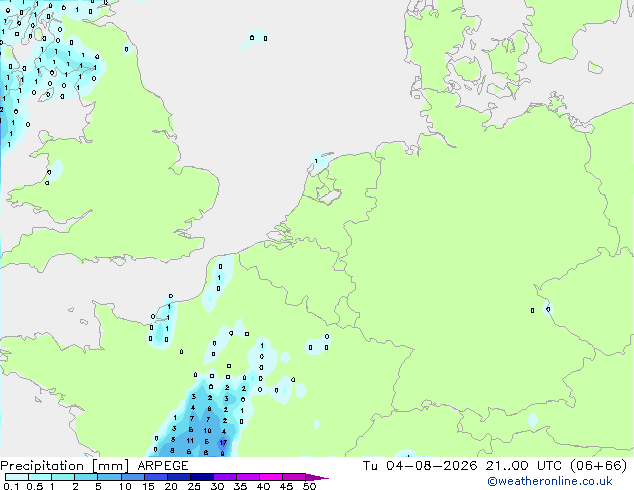
Task: Click the "1" value off the Dutch coast
Action: [x=316, y=161]
